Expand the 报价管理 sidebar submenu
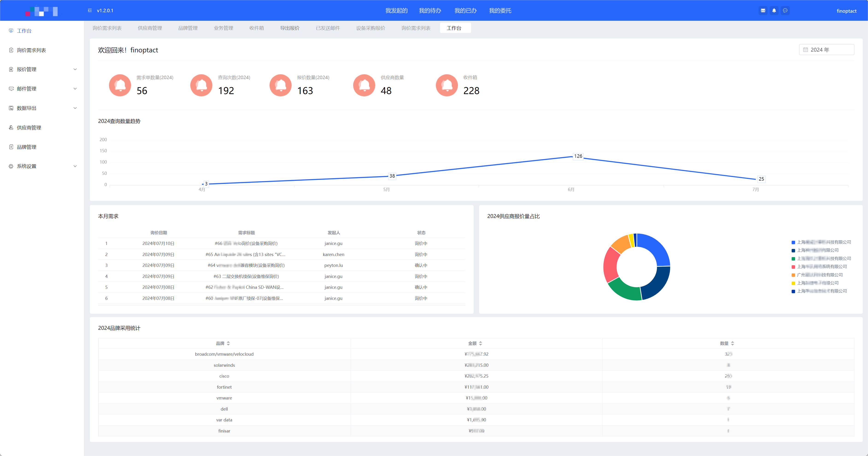This screenshot has width=868, height=456. (x=75, y=69)
